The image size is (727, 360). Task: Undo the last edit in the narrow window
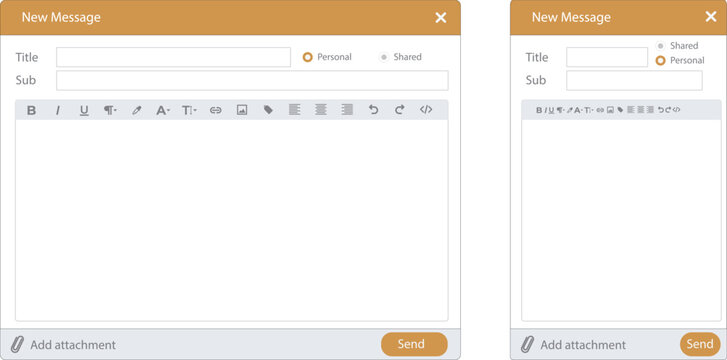point(661,110)
